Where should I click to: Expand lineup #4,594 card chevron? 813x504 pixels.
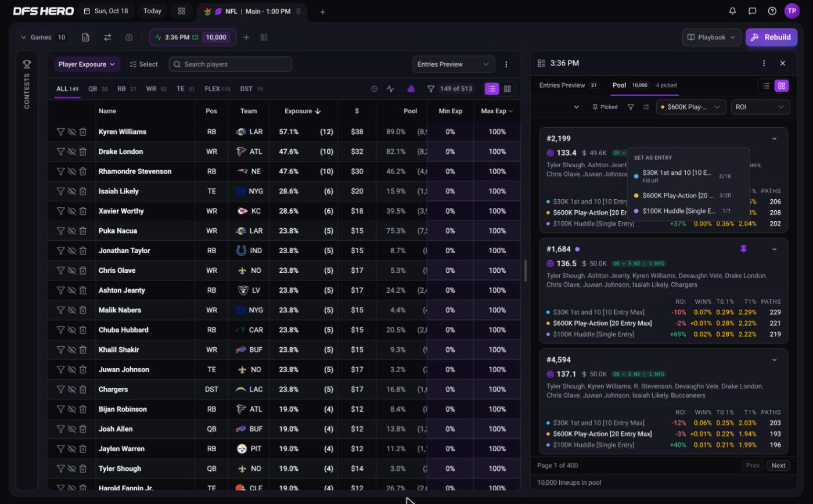coord(774,360)
